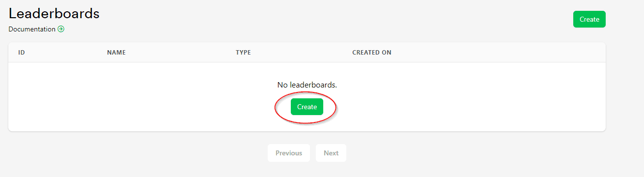This screenshot has width=644, height=177.
Task: Sort by the NAME column header
Action: 116,53
